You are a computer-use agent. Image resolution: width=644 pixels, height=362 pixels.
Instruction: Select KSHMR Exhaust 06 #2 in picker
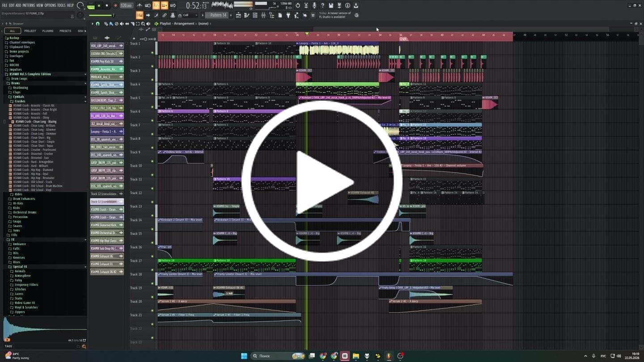[x=107, y=272]
